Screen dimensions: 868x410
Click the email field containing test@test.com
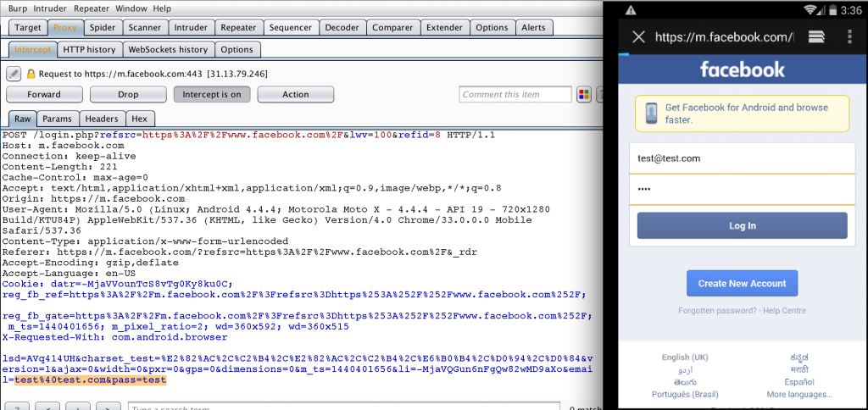[x=743, y=158]
